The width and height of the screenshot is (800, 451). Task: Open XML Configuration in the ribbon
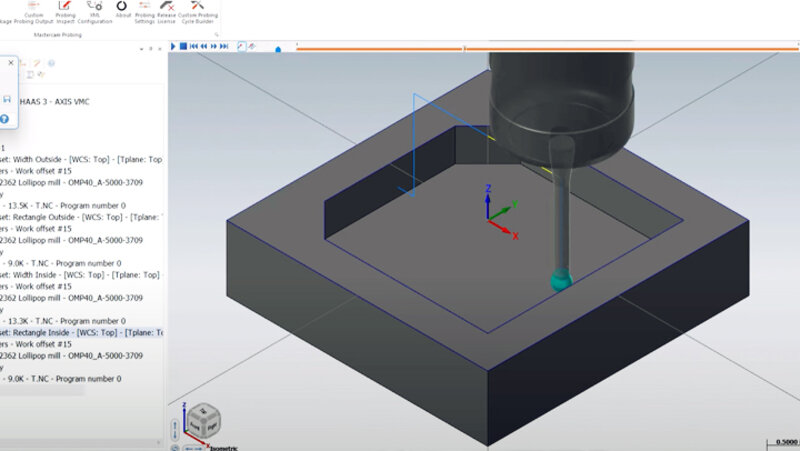coord(94,11)
